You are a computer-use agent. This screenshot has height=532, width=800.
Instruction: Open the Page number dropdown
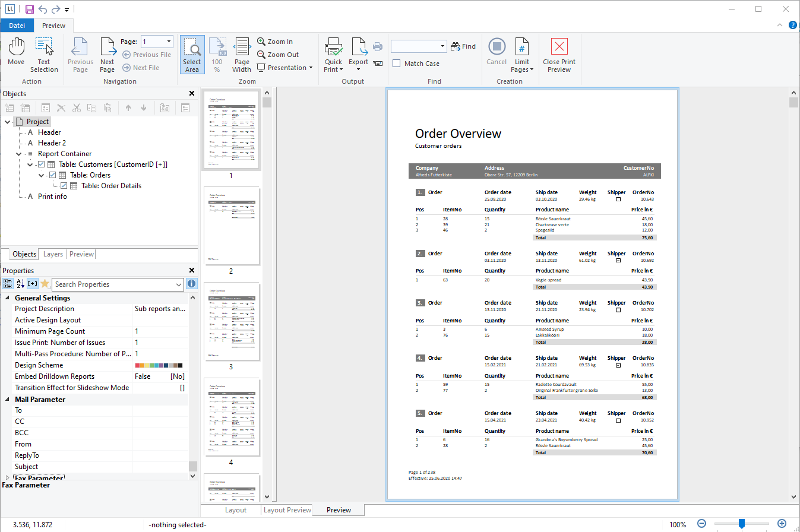pos(169,42)
